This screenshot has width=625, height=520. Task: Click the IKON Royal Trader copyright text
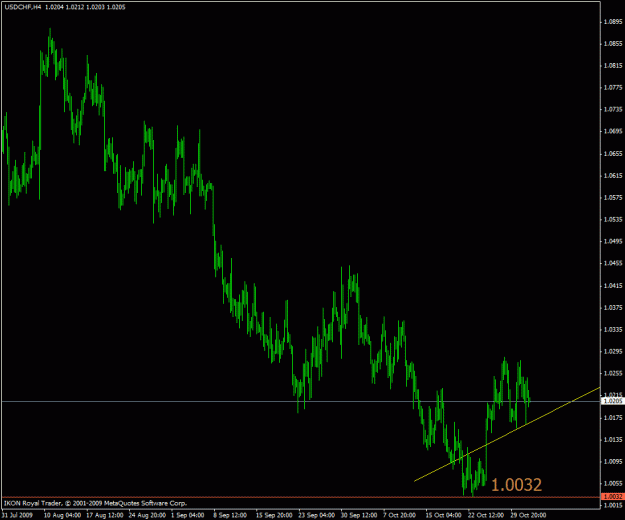[x=95, y=503]
